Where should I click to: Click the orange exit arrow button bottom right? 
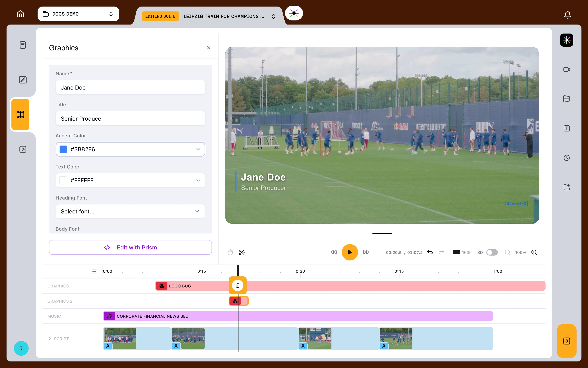pos(567,341)
